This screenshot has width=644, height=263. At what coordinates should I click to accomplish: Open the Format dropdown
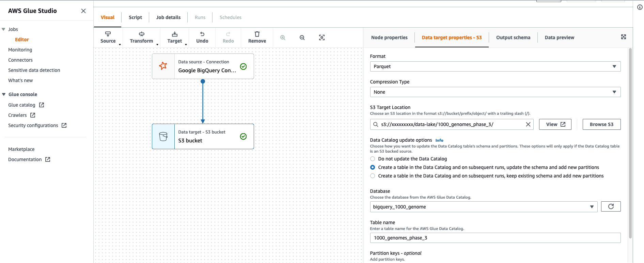click(495, 66)
